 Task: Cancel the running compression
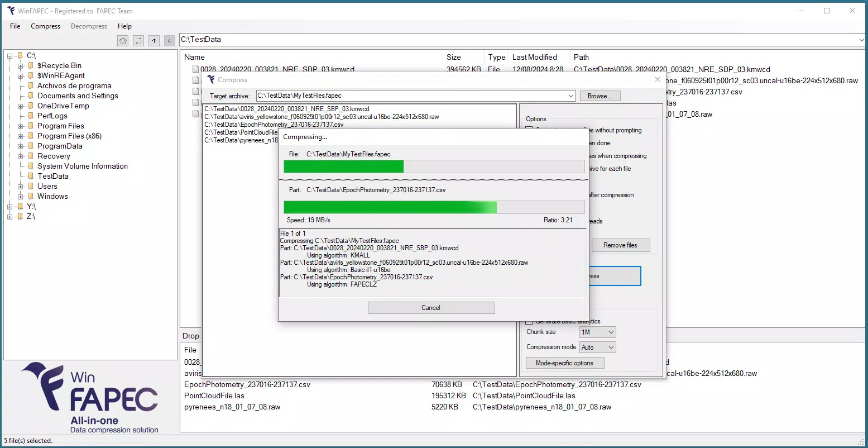[x=431, y=308]
